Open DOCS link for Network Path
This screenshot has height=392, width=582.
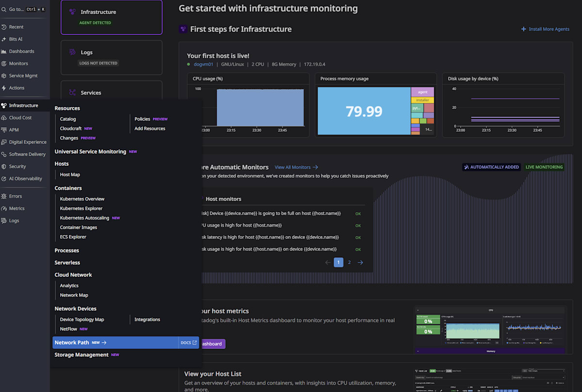pos(189,343)
